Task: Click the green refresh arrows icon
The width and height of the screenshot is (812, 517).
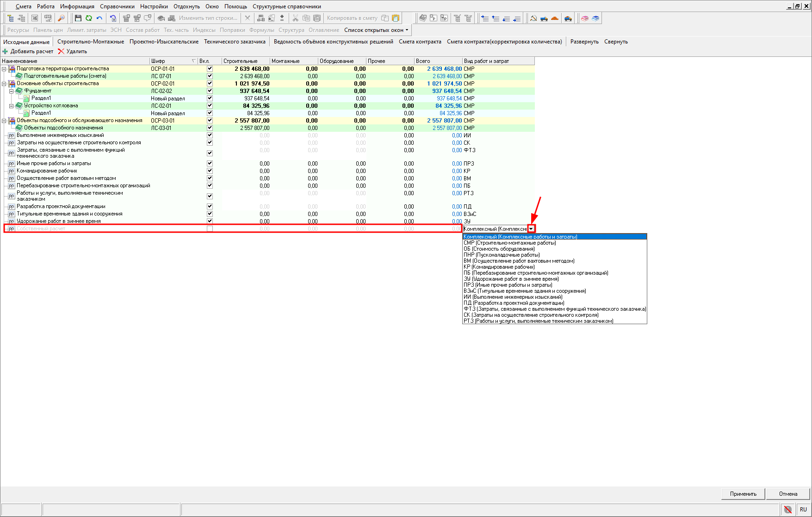Action: 88,18
